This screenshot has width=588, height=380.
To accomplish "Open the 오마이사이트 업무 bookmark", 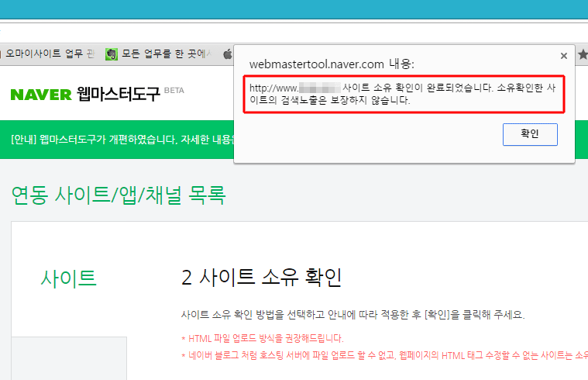I will click(48, 54).
